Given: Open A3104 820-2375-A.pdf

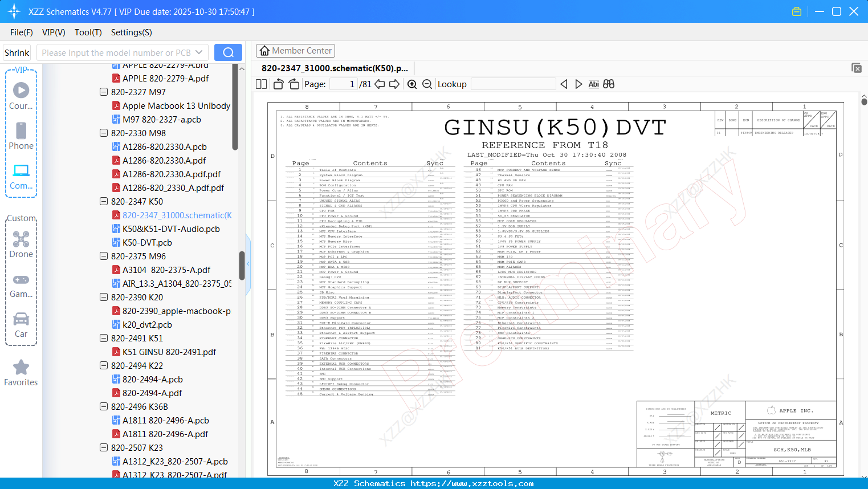Looking at the screenshot, I should tap(166, 270).
